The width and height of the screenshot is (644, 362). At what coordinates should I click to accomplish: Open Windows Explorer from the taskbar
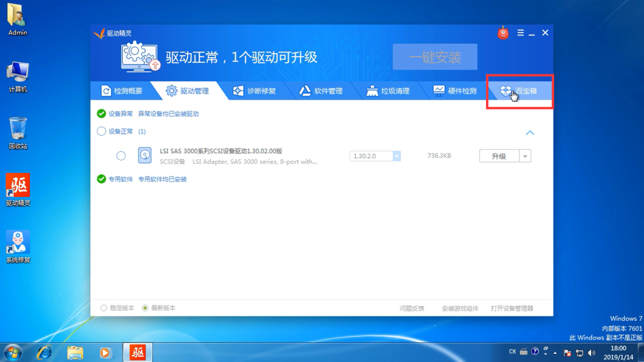(75, 352)
